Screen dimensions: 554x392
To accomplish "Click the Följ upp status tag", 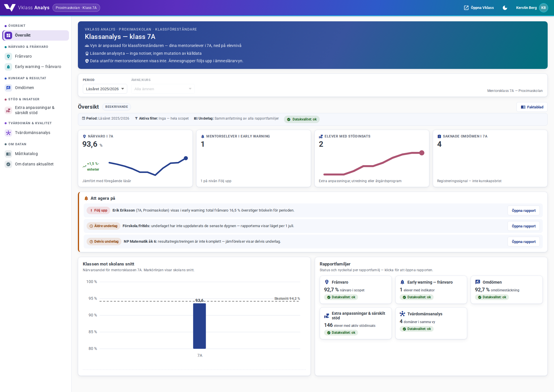I will click(98, 210).
